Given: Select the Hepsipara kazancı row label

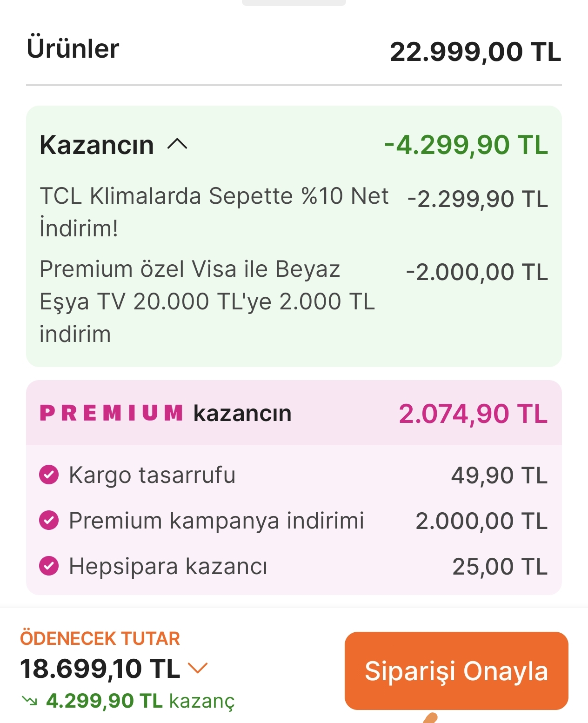Looking at the screenshot, I should coord(168,567).
